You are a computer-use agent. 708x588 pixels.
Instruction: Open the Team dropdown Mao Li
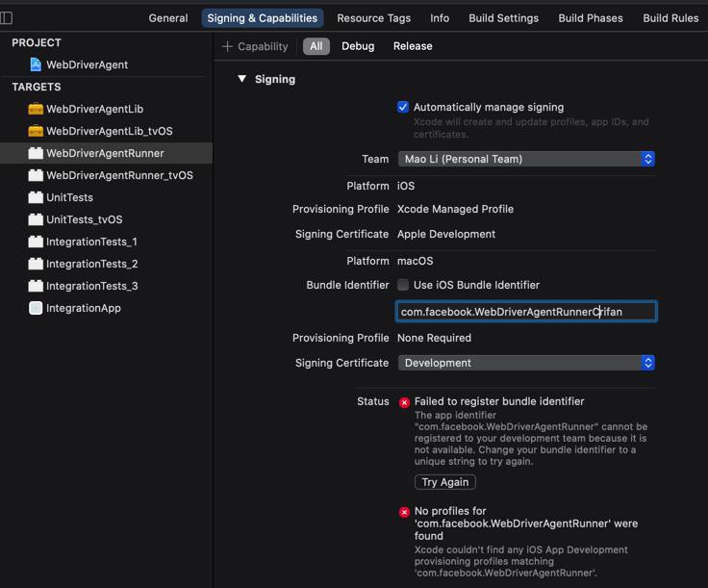pos(526,159)
